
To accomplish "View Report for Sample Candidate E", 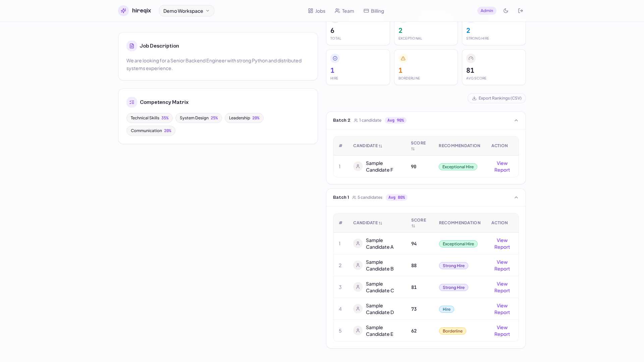I will pos(502,331).
